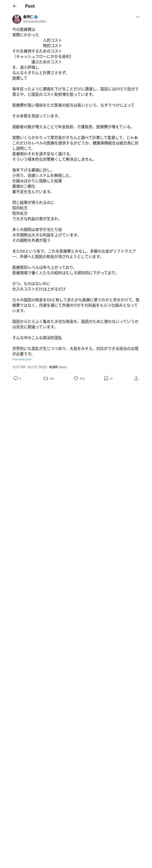The height and width of the screenshot is (868, 152).
Task: Open the @kuramochijin handle link
Action: (x=34, y=21)
